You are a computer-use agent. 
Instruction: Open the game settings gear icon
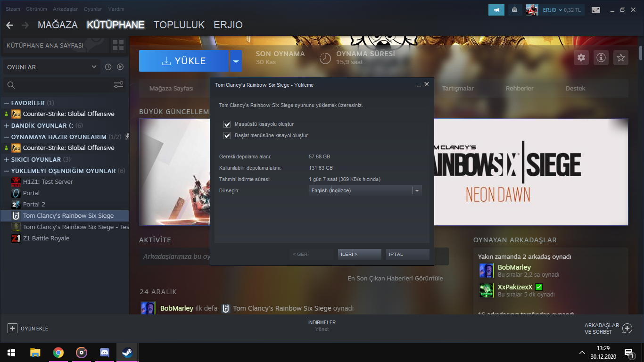click(581, 58)
